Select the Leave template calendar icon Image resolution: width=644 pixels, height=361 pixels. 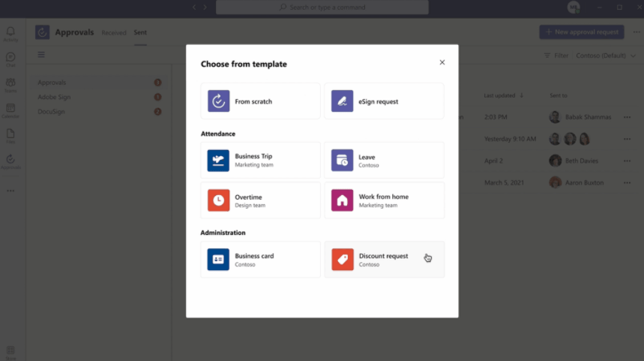point(343,160)
